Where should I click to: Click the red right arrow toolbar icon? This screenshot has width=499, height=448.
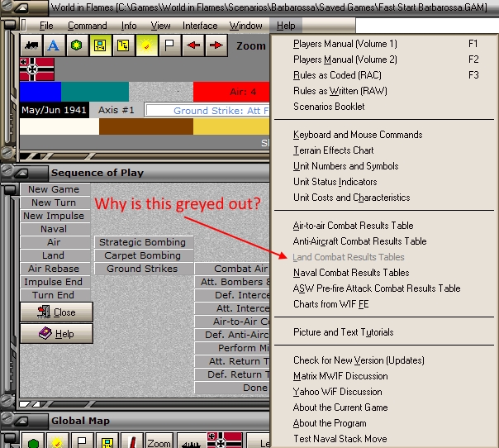click(216, 45)
